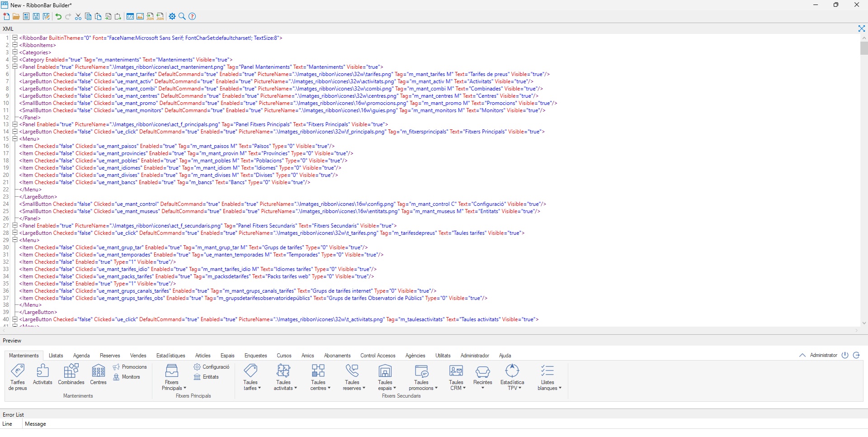The height and width of the screenshot is (437, 868).
Task: Open a file with the folder icon
Action: coord(16,16)
